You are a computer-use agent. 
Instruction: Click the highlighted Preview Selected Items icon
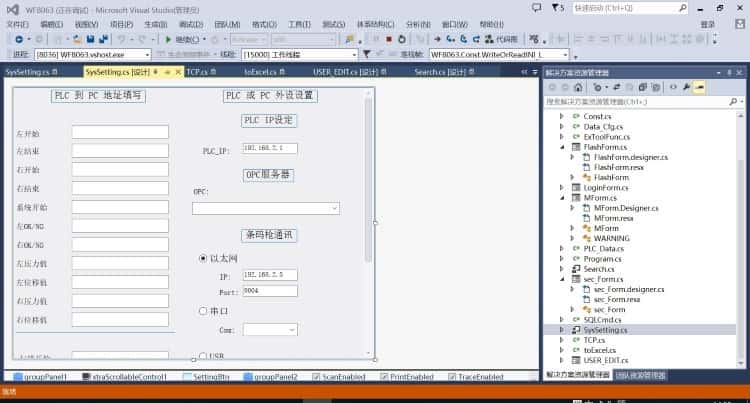tap(699, 87)
